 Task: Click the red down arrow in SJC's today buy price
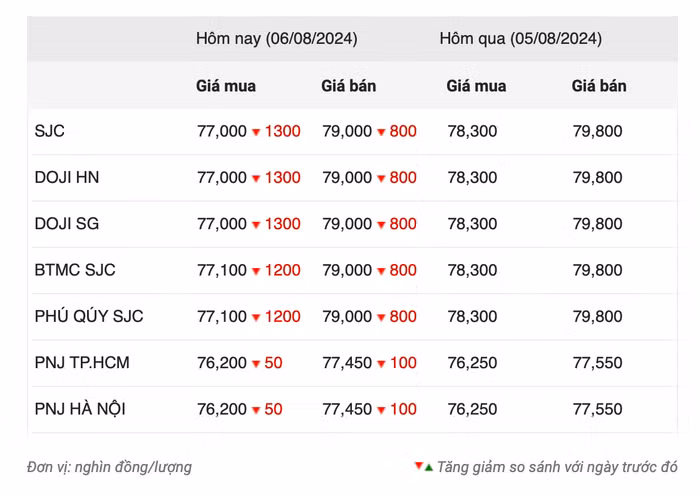[x=256, y=133]
